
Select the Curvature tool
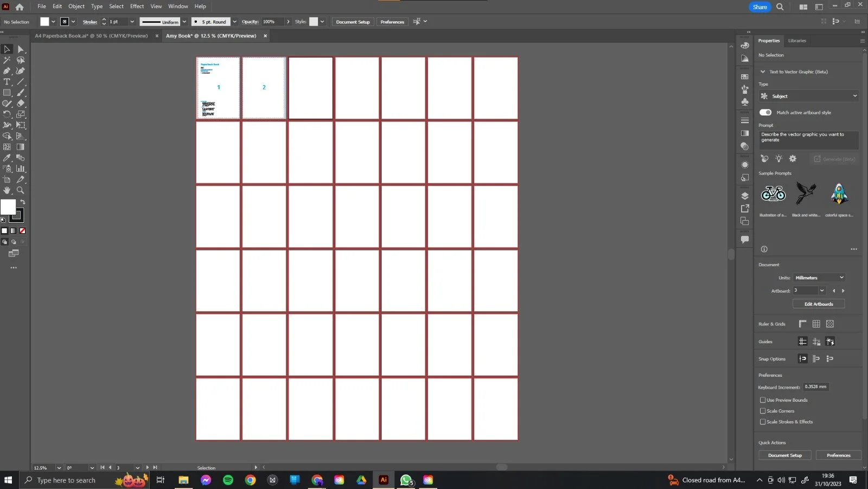(x=21, y=71)
